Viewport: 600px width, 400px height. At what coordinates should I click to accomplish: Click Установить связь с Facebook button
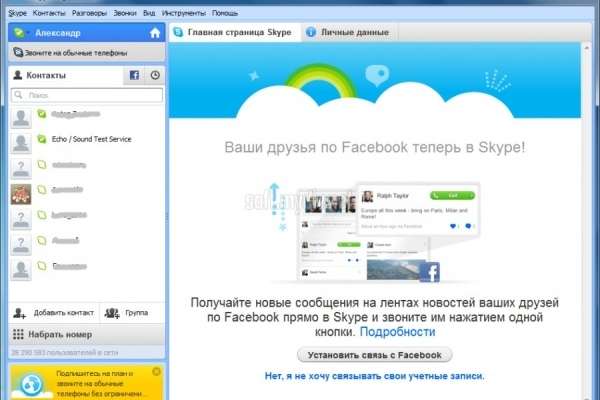(x=374, y=355)
